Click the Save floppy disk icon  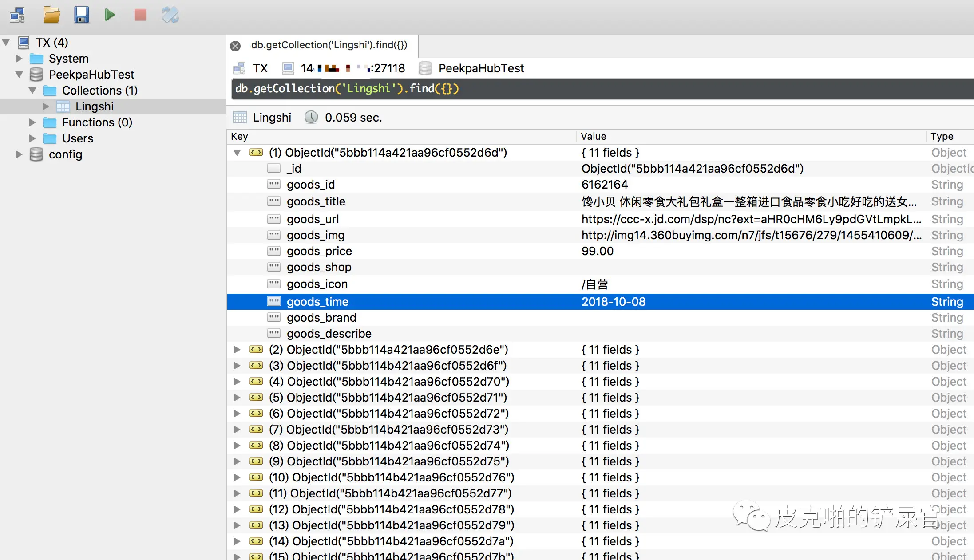pos(81,15)
